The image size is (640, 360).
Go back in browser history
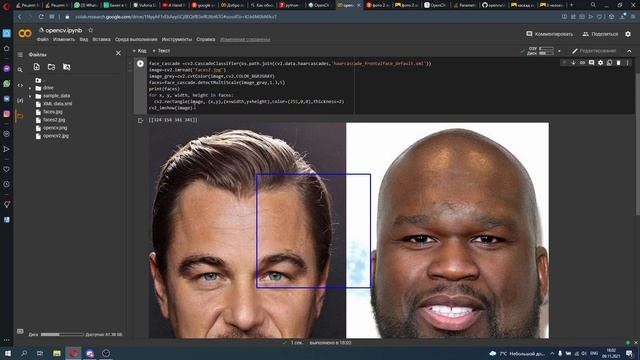20,17
